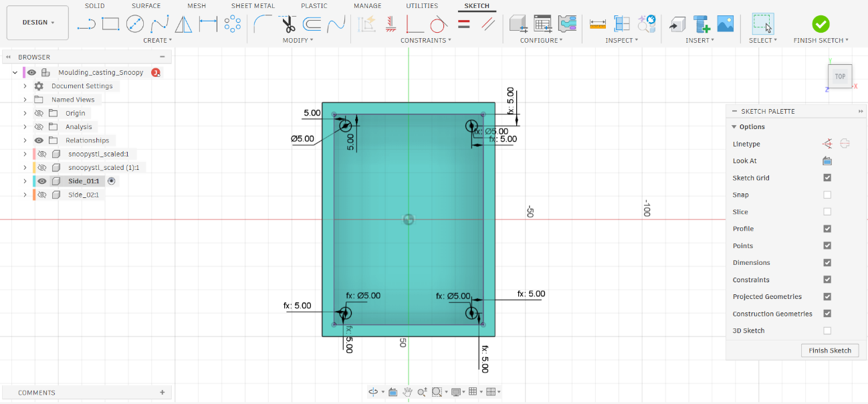Viewport: 868px width, 404px height.
Task: Activate Side_01:1 radio button
Action: [x=112, y=181]
